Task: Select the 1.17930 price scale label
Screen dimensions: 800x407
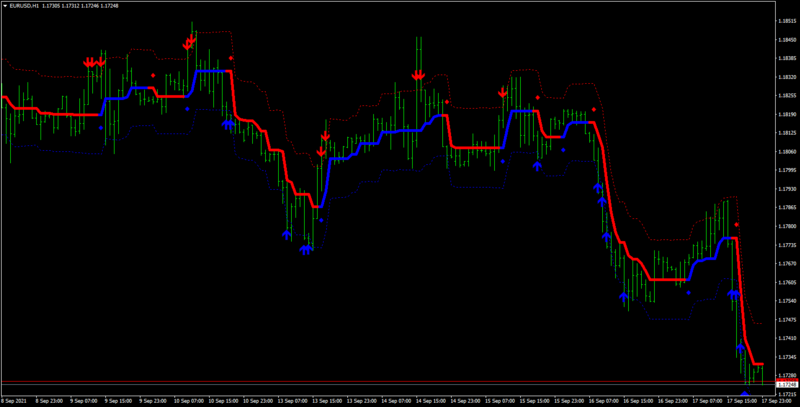Action: [x=788, y=189]
